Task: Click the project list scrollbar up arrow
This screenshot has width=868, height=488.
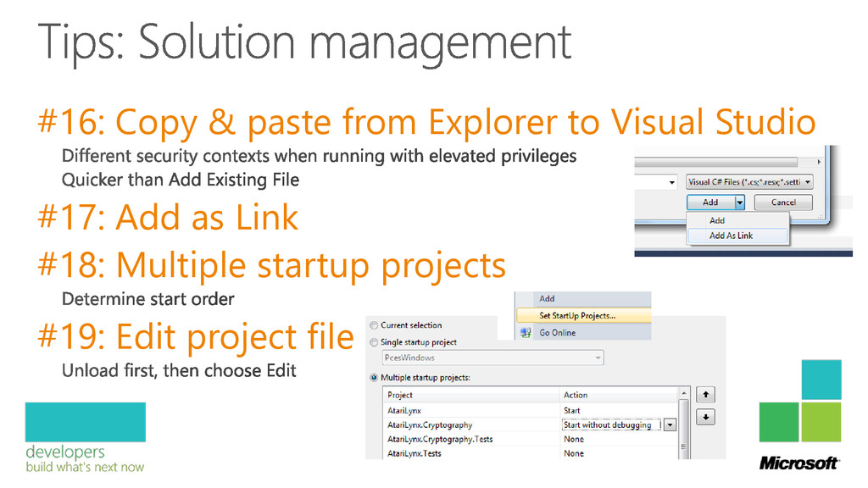Action: (x=684, y=393)
